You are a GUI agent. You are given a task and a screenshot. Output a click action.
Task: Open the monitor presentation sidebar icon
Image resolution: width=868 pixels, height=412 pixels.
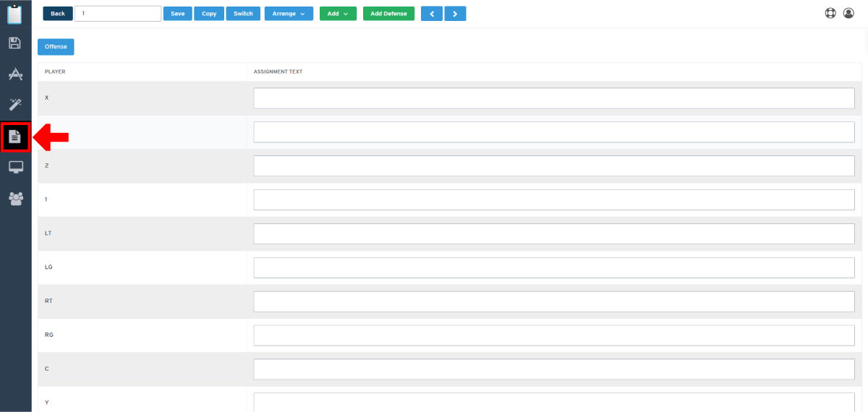(15, 167)
